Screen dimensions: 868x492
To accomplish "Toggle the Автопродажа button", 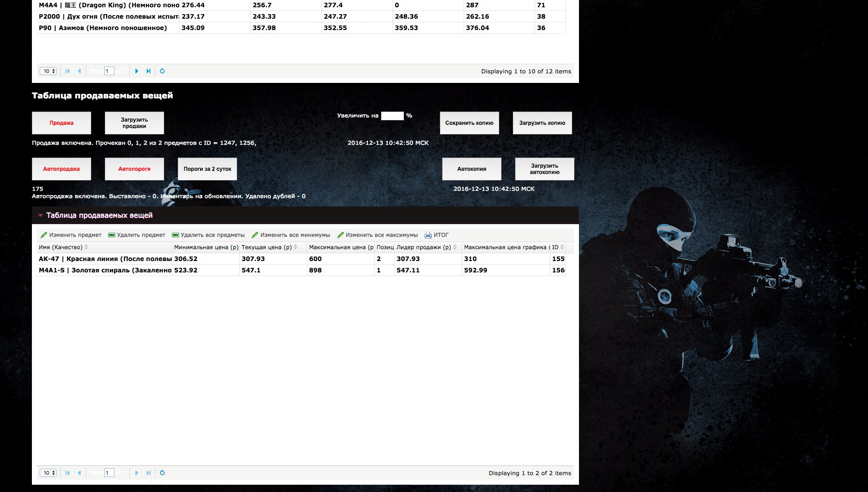I will click(62, 169).
